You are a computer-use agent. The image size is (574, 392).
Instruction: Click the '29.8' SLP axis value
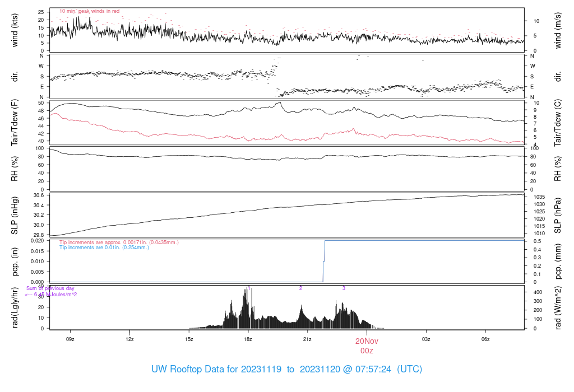tap(39, 235)
